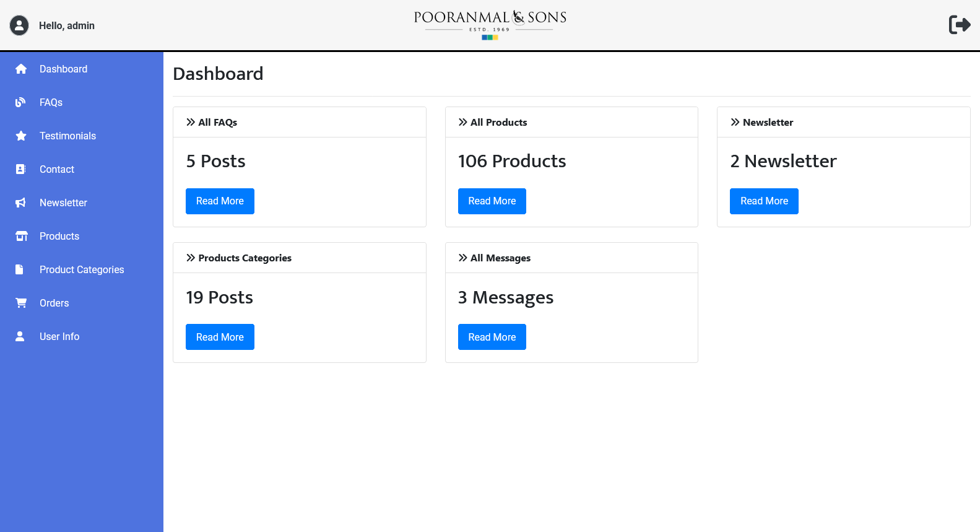The width and height of the screenshot is (980, 532).
Task: Click the Orders shopping cart icon
Action: coord(21,303)
